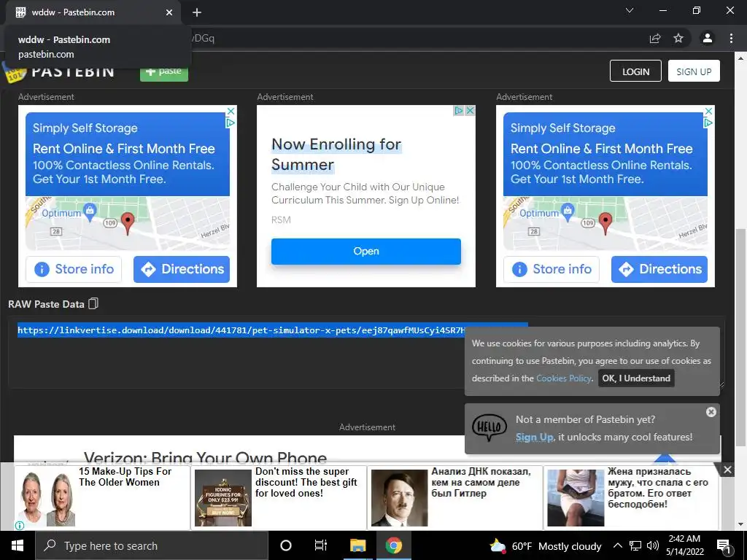Click the SIGN UP button
Screen dimensions: 747x560
pyautogui.click(x=694, y=71)
